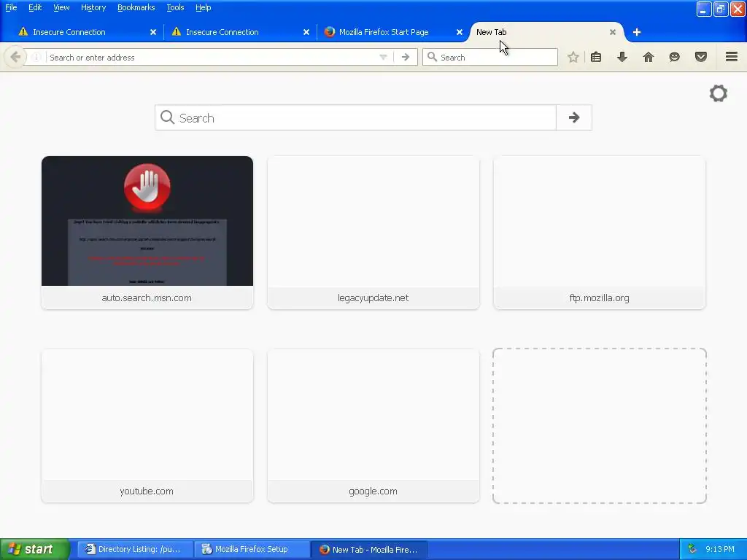
Task: Close the New Tab tab
Action: tap(613, 32)
